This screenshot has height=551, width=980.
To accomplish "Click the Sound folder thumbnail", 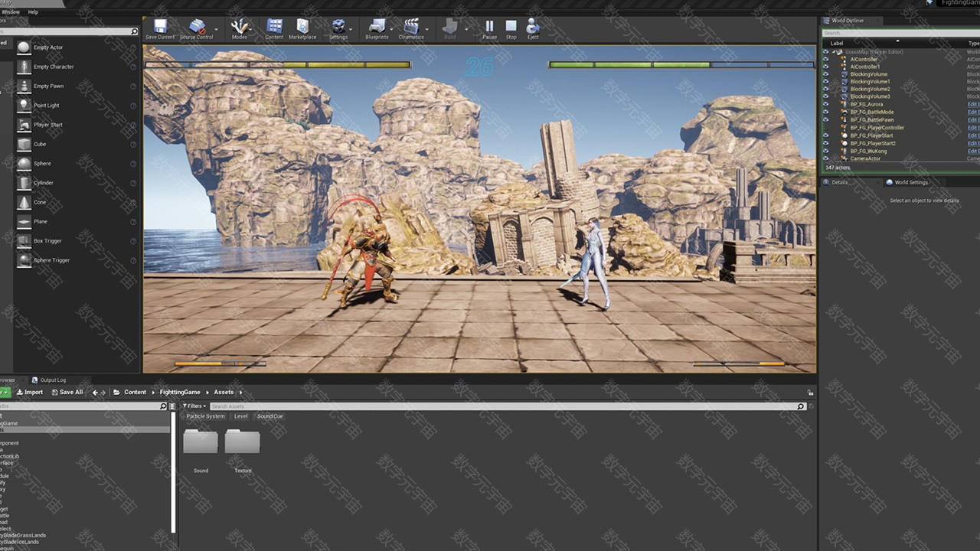I will [x=201, y=442].
